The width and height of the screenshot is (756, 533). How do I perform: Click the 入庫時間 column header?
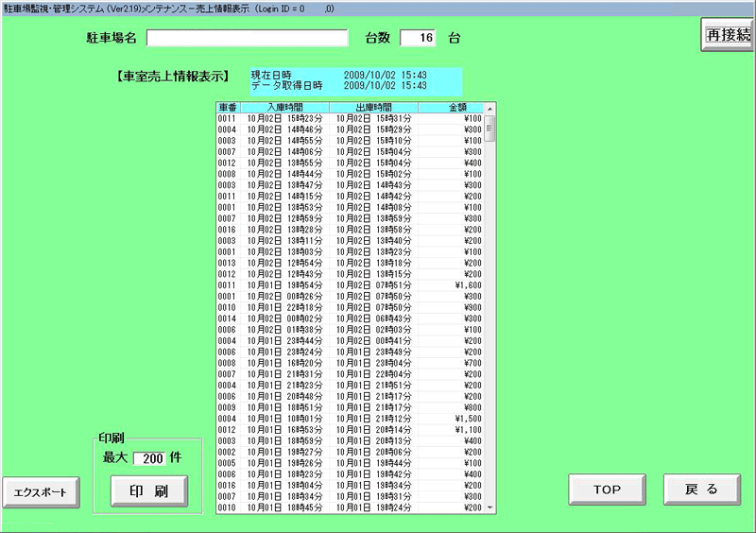point(284,107)
